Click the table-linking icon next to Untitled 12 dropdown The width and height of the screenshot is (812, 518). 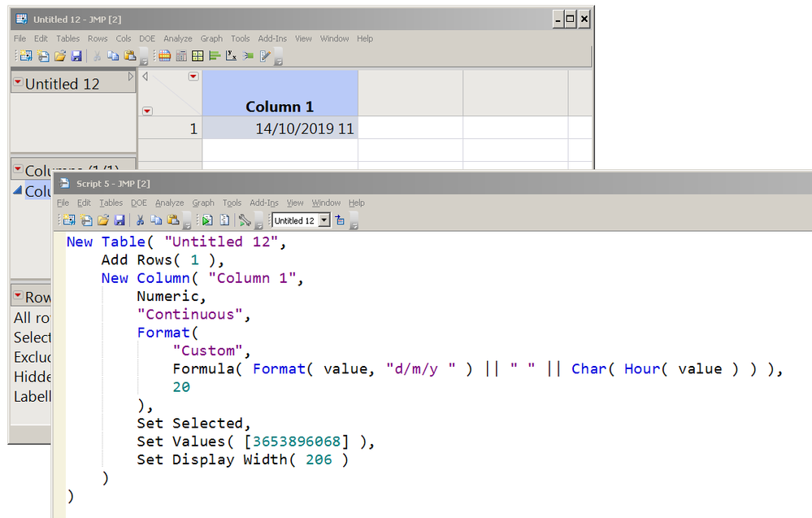point(340,220)
